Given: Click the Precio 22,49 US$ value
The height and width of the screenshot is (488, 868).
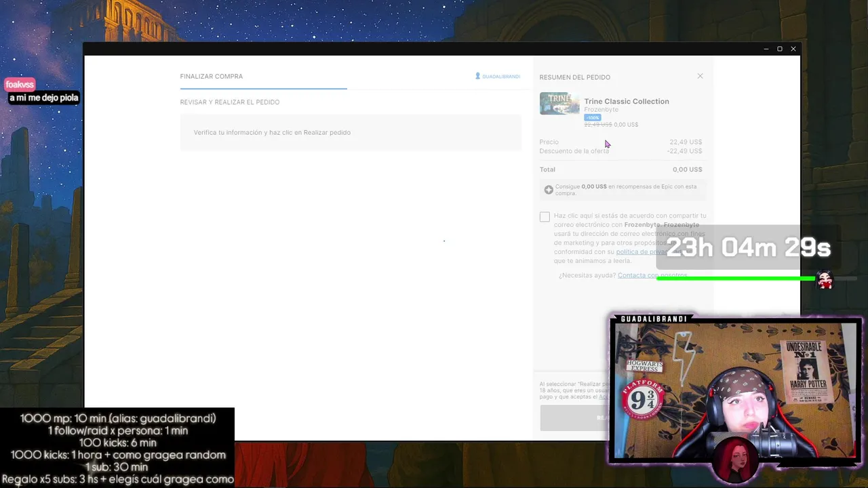Looking at the screenshot, I should pos(686,142).
